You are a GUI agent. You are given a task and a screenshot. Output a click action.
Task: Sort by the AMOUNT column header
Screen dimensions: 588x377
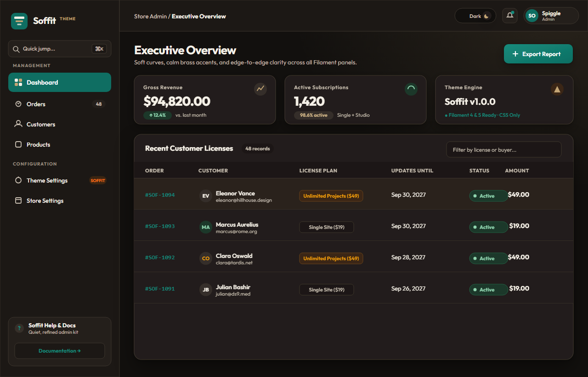517,171
